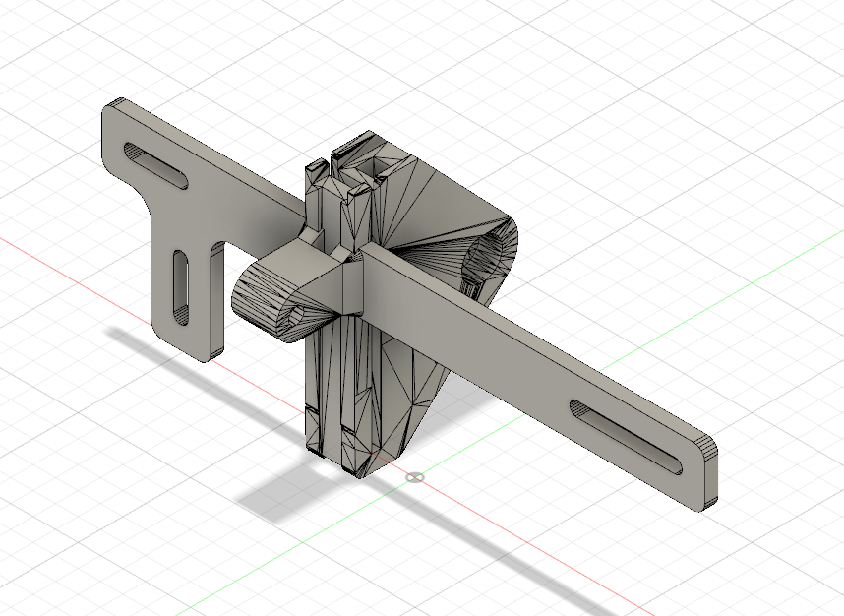The height and width of the screenshot is (616, 844).
Task: Select the square hole atop mesh body
Action: point(375,168)
